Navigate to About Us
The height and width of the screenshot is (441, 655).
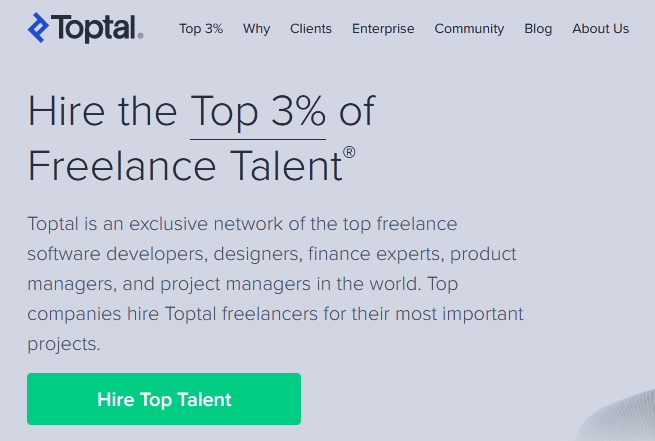coord(601,28)
